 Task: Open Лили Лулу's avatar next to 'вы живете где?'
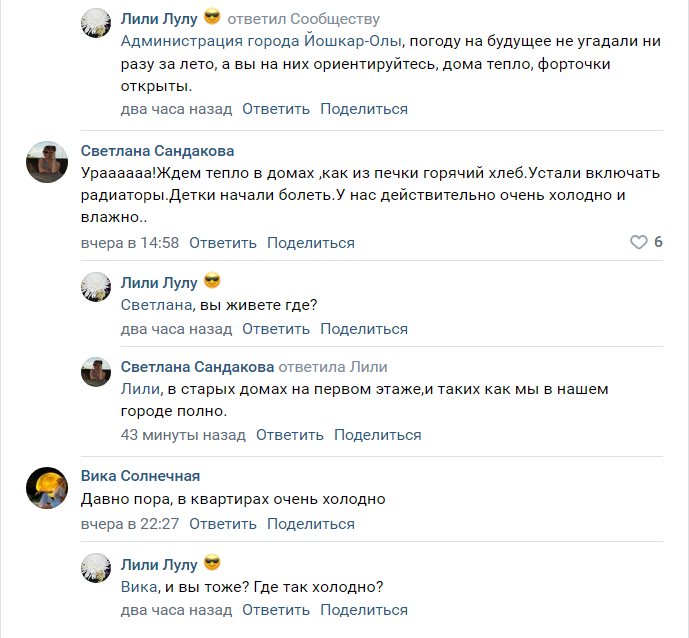point(95,286)
